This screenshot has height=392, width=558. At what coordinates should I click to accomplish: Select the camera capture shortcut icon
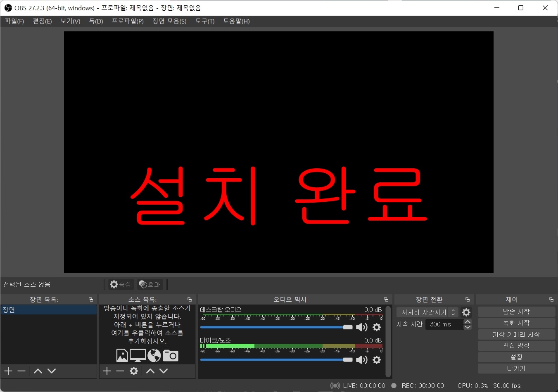pyautogui.click(x=171, y=355)
